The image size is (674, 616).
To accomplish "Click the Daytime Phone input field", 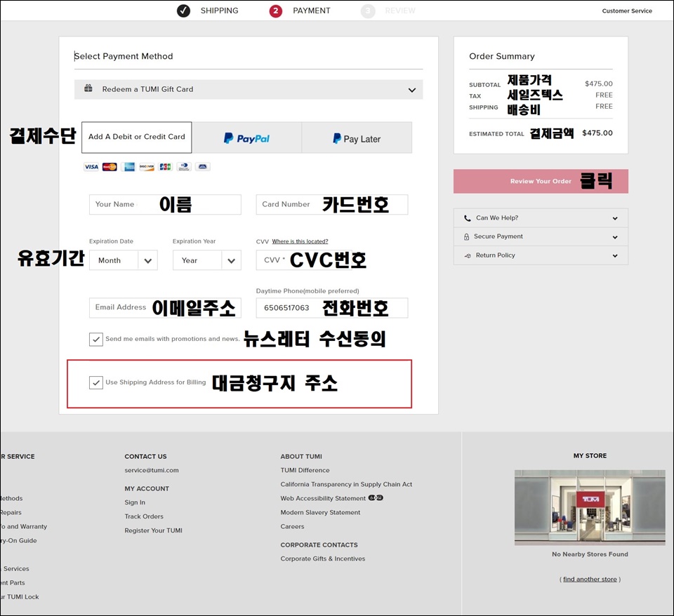I will click(x=332, y=308).
